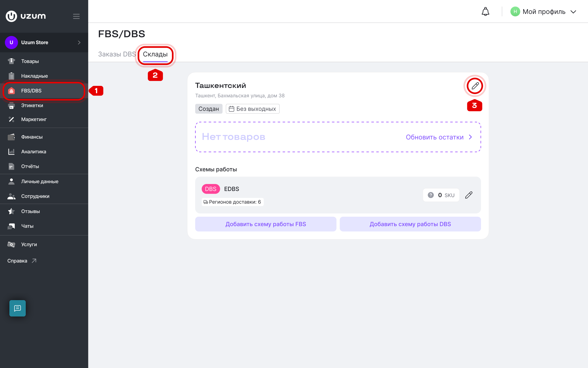This screenshot has width=588, height=368.
Task: Open Чаты page
Action: click(44, 226)
